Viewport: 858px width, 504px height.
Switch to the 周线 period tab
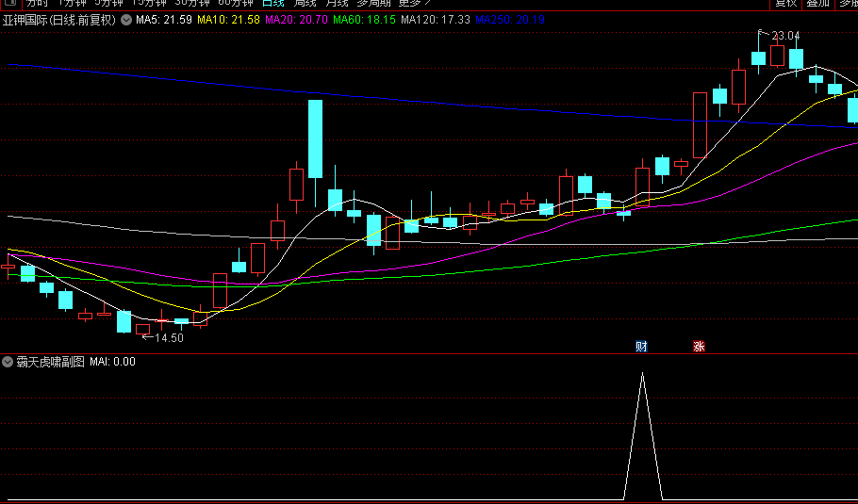(x=305, y=3)
